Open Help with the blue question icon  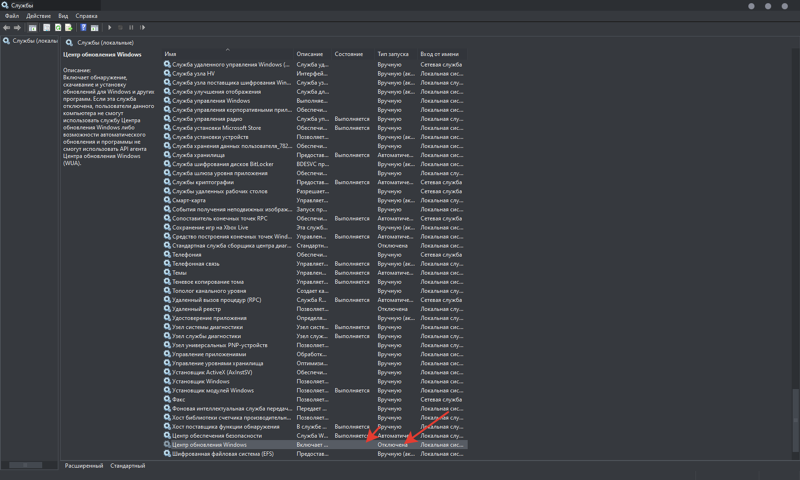point(83,28)
